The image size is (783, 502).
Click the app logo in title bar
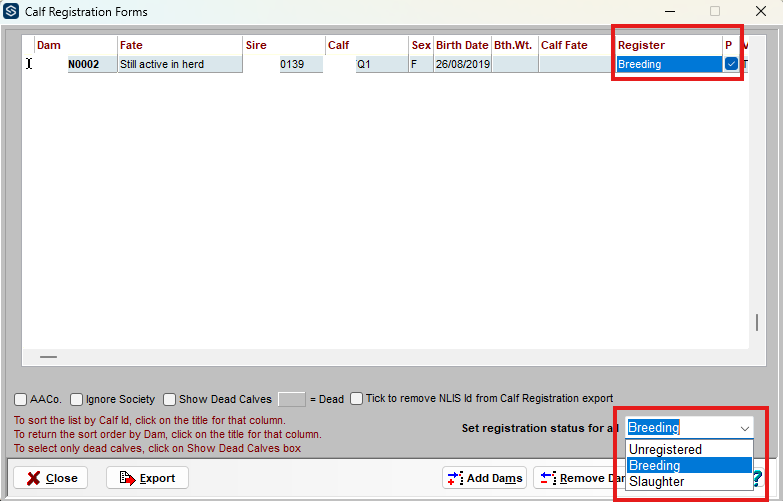click(12, 12)
